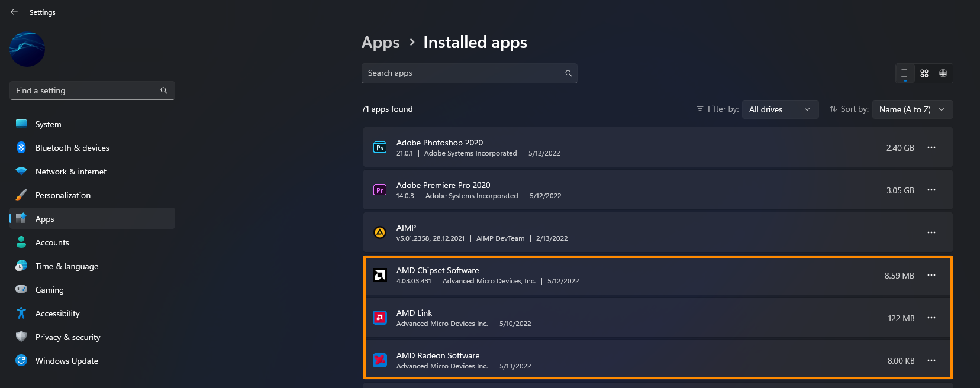Click the Photoshop Ps app icon

(380, 147)
